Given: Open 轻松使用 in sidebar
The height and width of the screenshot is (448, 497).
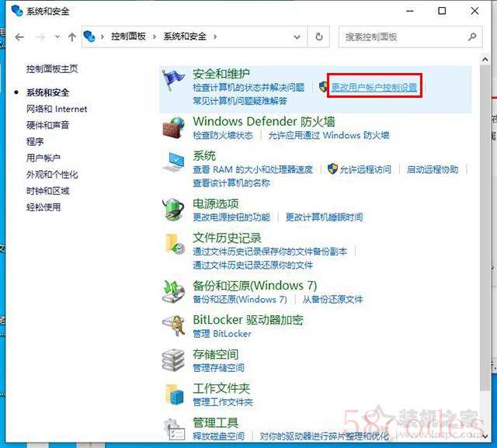Looking at the screenshot, I should [x=43, y=207].
